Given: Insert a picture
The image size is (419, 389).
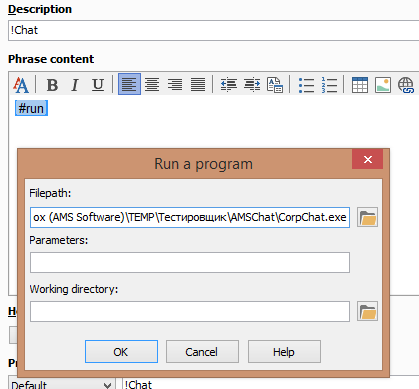Looking at the screenshot, I should (383, 85).
